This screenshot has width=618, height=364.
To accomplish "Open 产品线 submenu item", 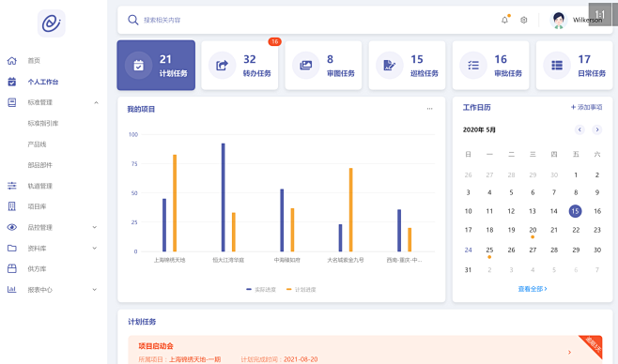I will tap(37, 144).
